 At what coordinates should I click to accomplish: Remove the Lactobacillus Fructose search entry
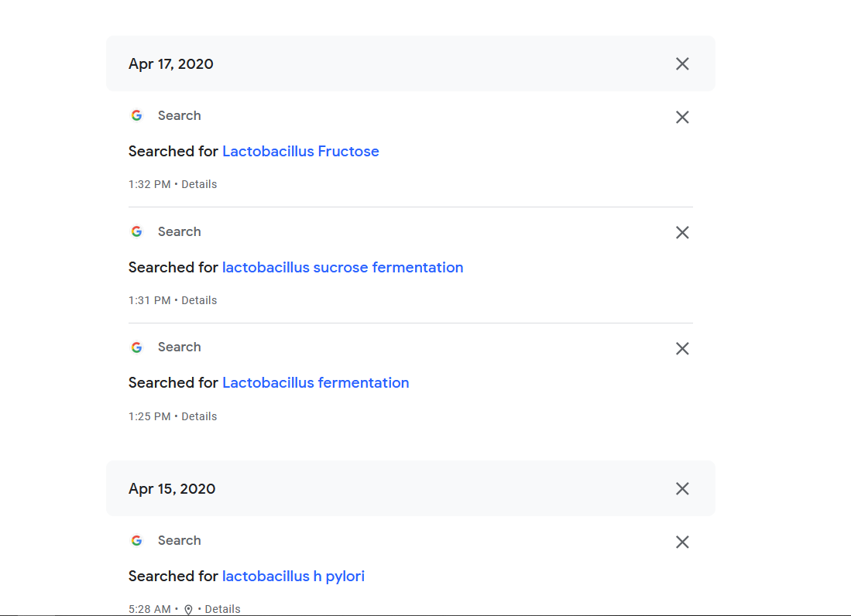tap(682, 117)
